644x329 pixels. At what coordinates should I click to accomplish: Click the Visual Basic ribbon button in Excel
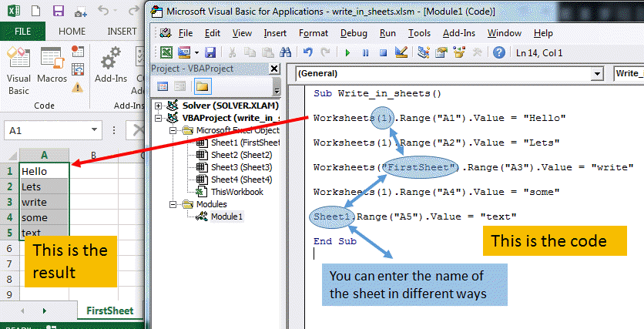[18, 71]
